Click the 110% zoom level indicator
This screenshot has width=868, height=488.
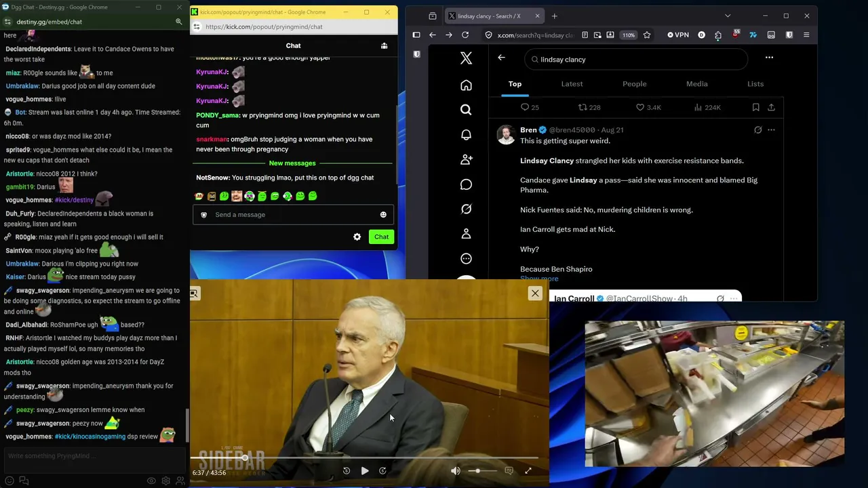tap(629, 35)
